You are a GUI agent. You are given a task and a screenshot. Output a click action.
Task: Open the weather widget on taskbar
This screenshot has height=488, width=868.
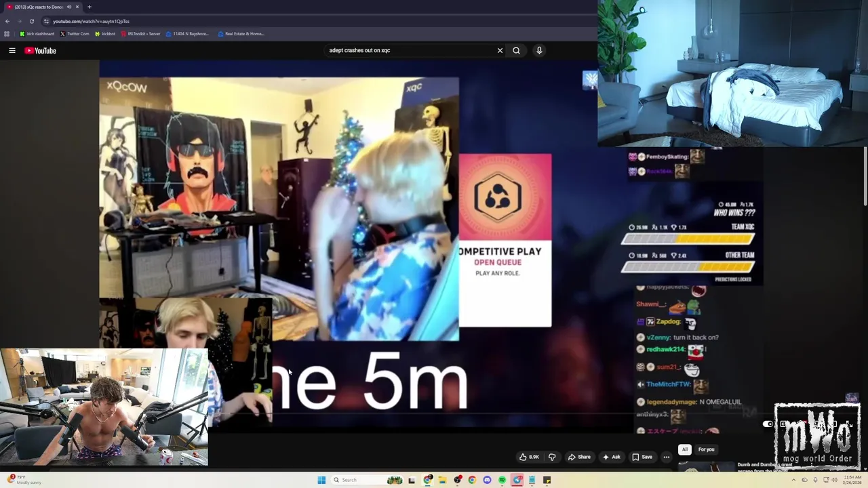24,480
